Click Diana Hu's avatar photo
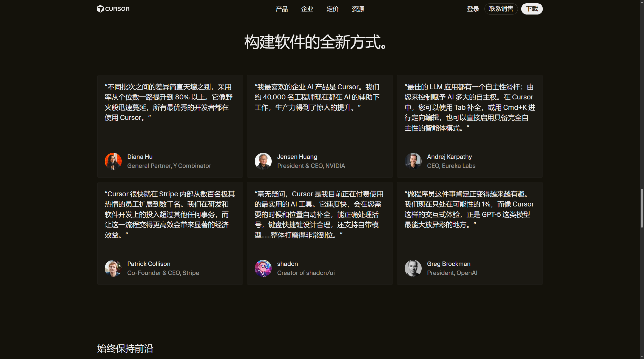Viewport: 644px width, 359px height. click(113, 161)
